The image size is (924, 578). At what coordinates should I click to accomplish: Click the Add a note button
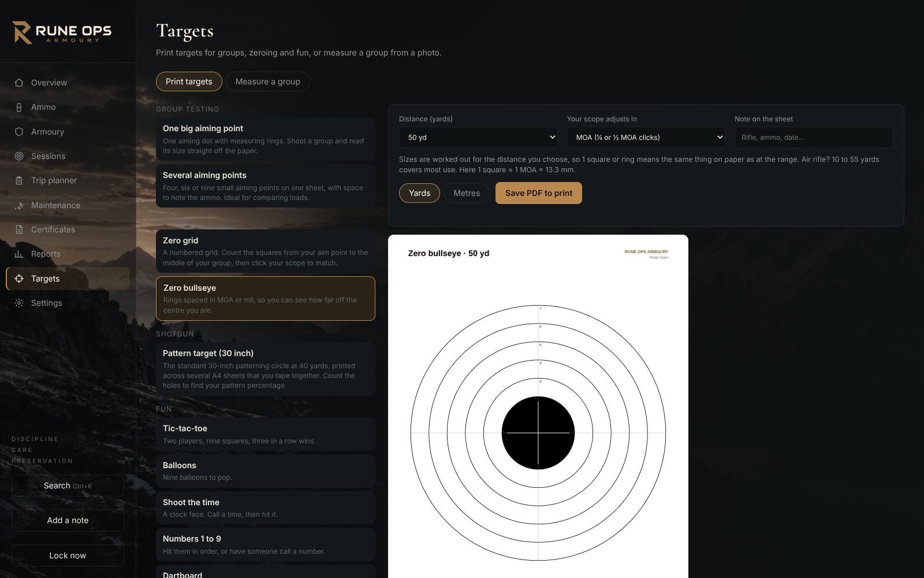[68, 520]
